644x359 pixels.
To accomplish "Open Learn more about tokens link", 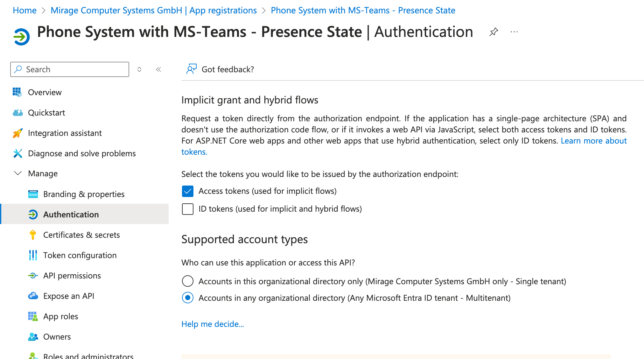I will tap(594, 141).
